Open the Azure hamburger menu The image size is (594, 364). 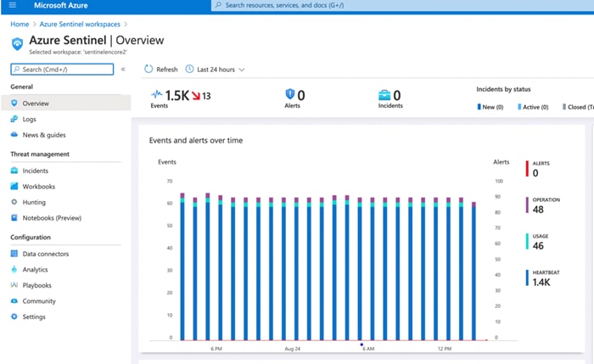point(13,5)
